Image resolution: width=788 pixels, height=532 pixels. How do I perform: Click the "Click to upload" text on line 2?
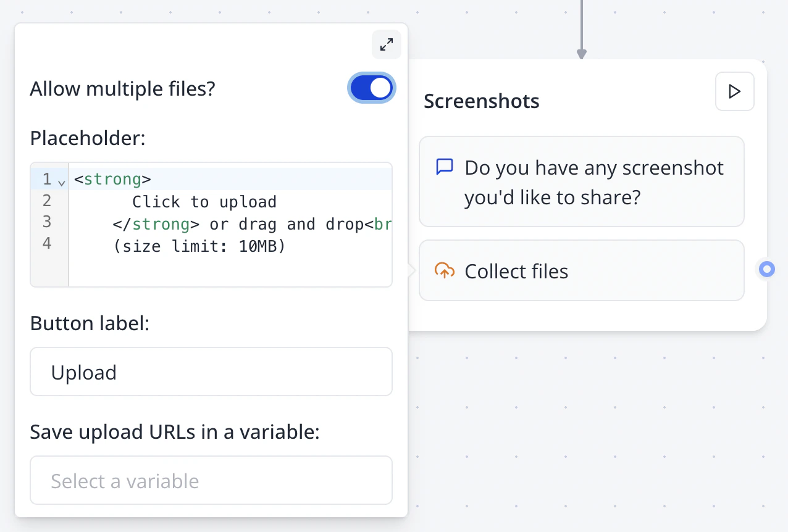point(203,201)
